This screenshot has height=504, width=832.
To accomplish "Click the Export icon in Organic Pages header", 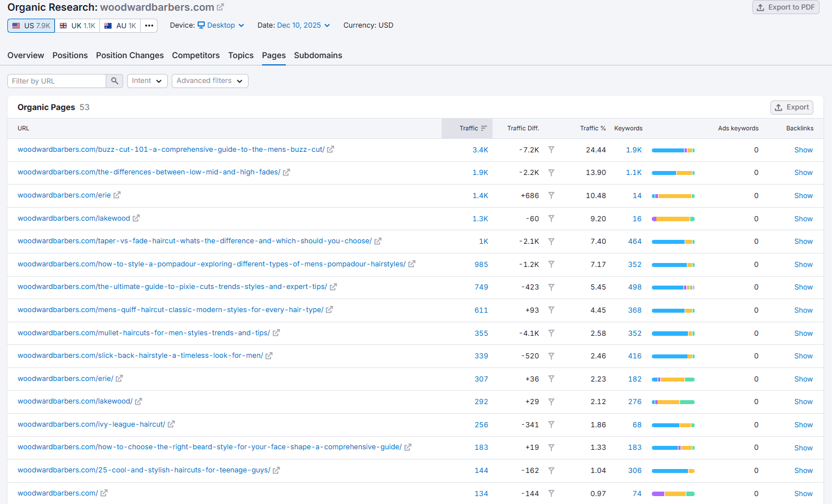I will [x=778, y=107].
